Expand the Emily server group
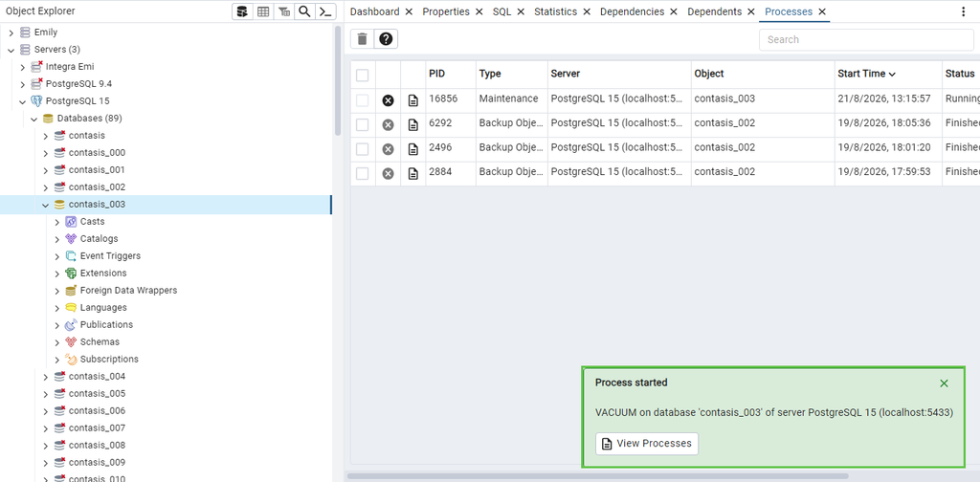 (x=11, y=33)
